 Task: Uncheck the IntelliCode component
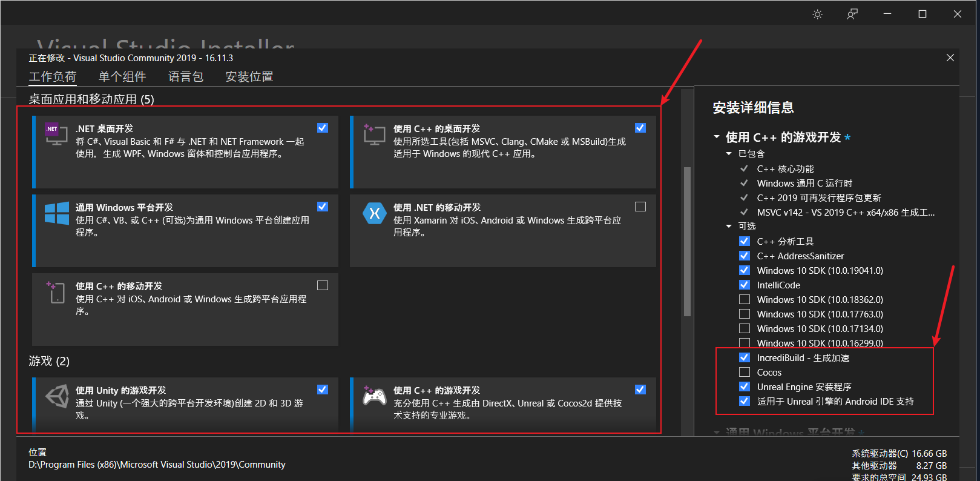pyautogui.click(x=745, y=285)
